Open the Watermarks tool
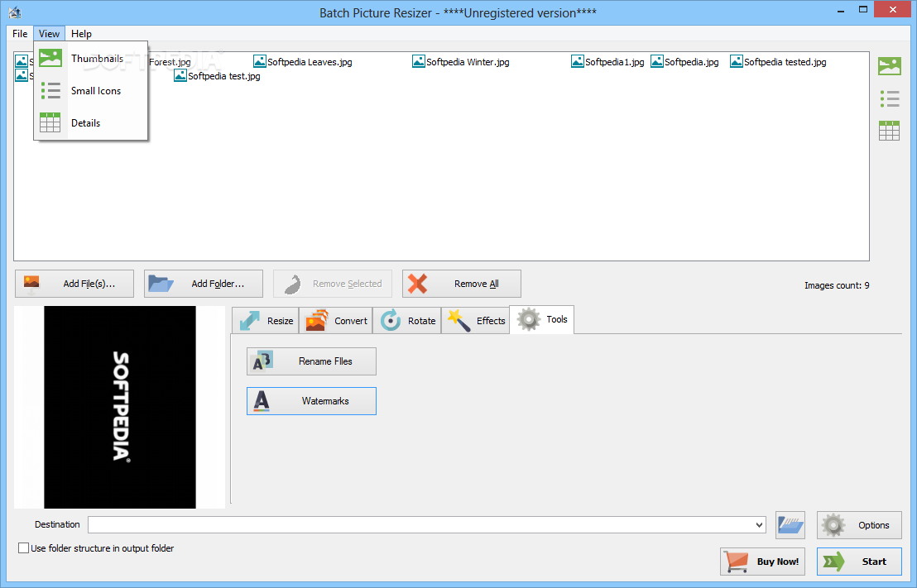Screen dimensions: 917x588 click(311, 401)
